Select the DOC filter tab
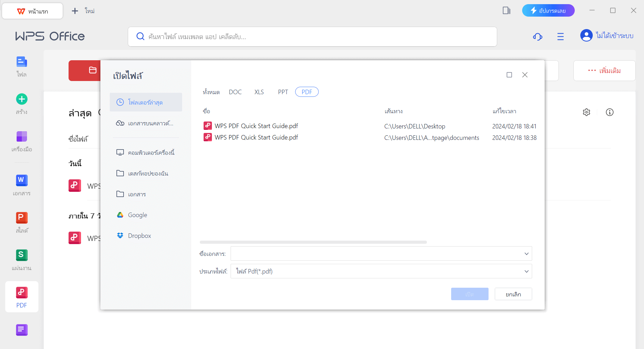 click(235, 92)
